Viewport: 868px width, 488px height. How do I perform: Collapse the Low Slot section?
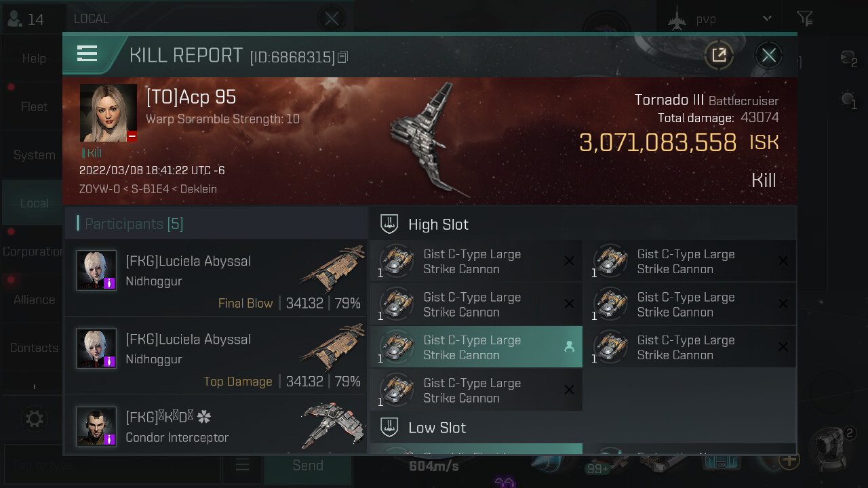(x=583, y=427)
